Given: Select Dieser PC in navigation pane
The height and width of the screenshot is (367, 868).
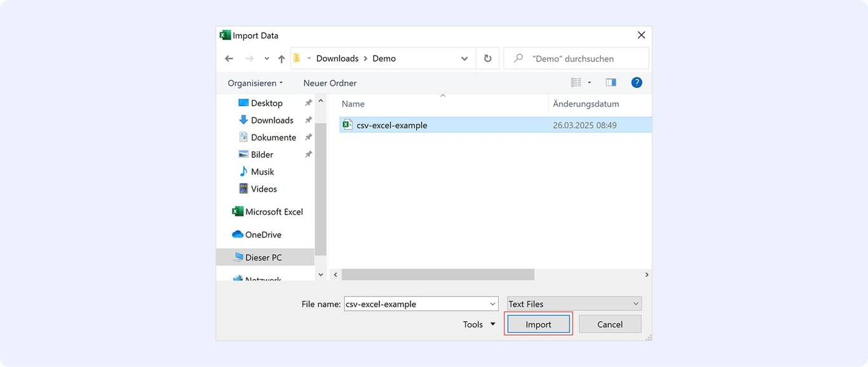Looking at the screenshot, I should click(266, 257).
